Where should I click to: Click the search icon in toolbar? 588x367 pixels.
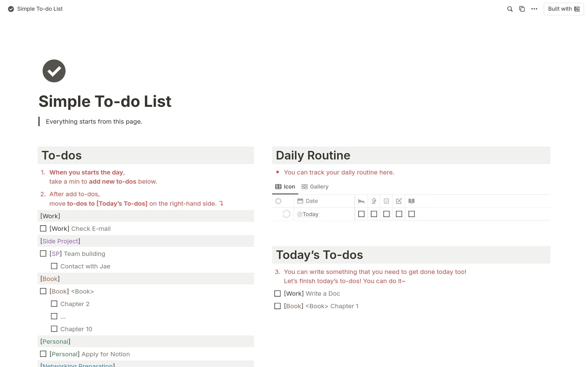(510, 9)
